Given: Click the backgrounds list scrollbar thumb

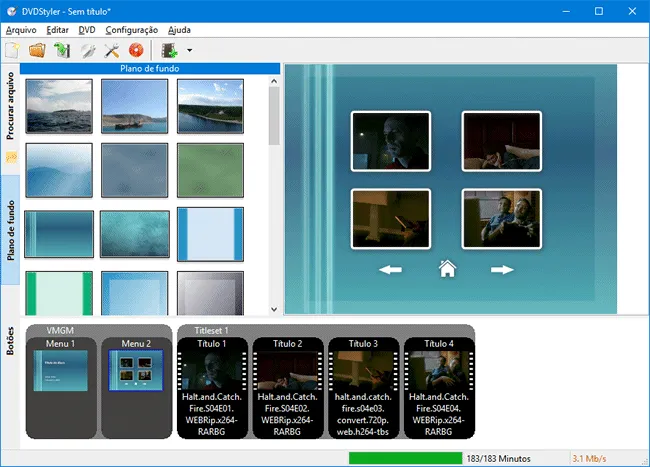Looking at the screenshot, I should pos(274,116).
